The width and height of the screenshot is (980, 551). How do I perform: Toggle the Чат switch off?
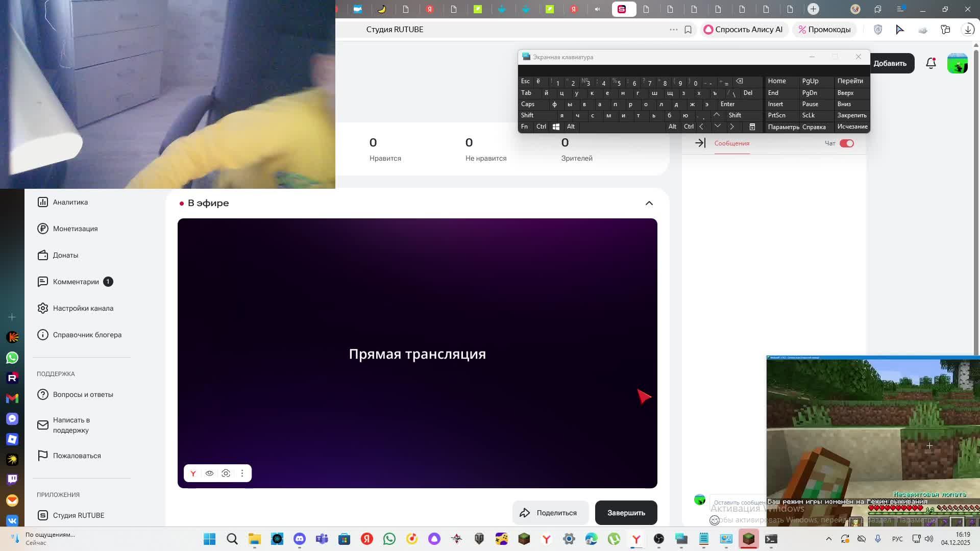846,143
